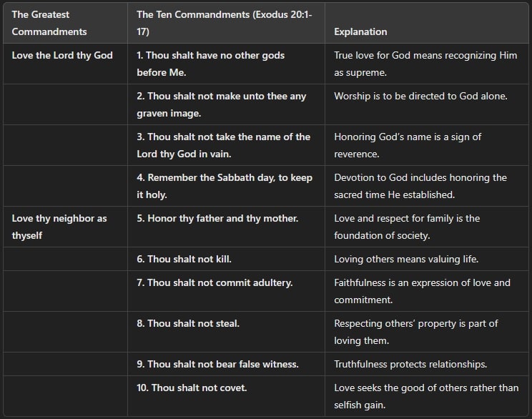
Task: Click the explanation about worship directed to God alone
Action: tap(420, 96)
